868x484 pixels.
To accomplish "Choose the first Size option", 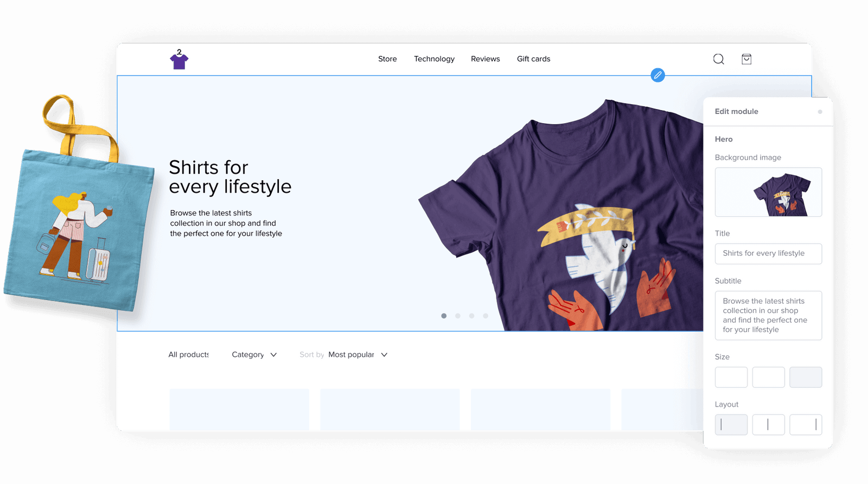I will pyautogui.click(x=731, y=377).
